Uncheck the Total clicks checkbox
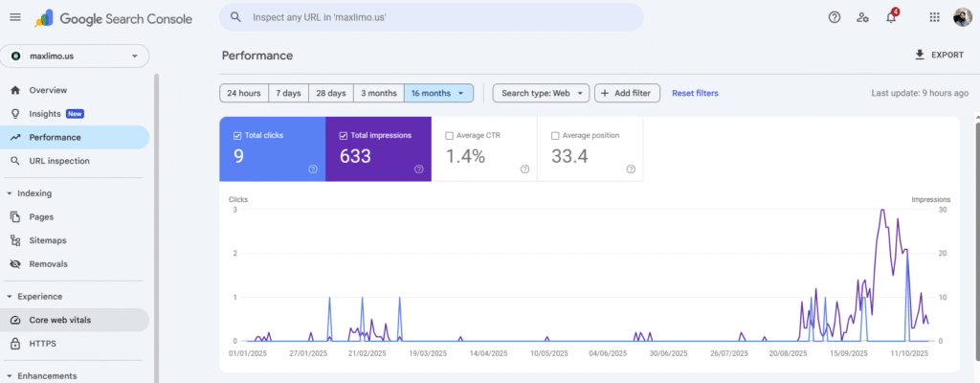Viewport: 980px width, 383px height. [x=237, y=136]
